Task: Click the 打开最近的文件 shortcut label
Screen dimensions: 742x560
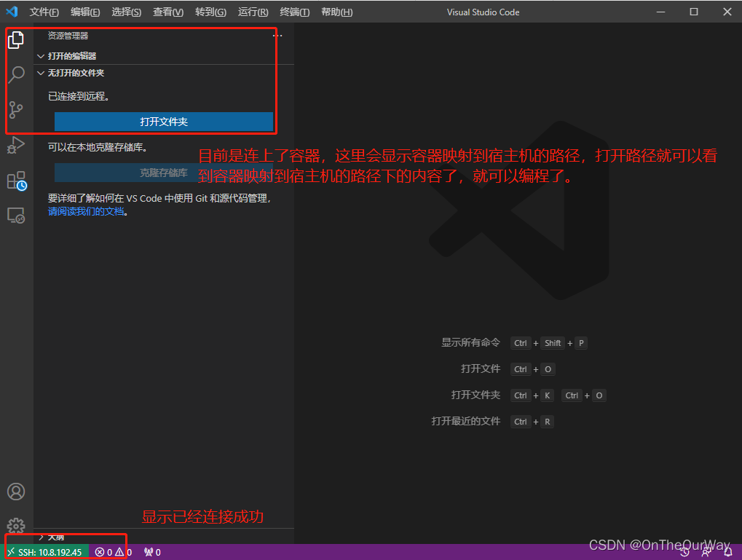Action: (x=465, y=421)
